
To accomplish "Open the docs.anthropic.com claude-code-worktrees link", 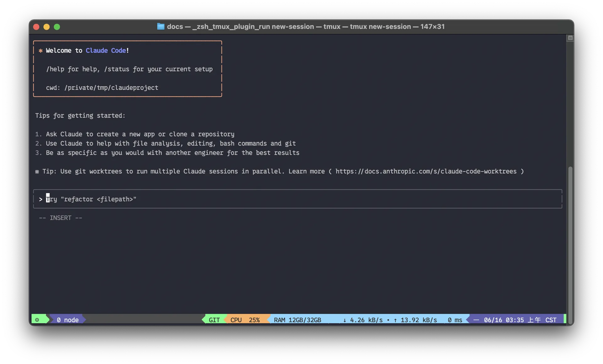I will click(x=426, y=171).
